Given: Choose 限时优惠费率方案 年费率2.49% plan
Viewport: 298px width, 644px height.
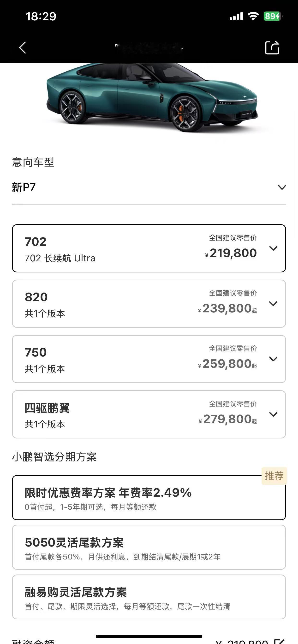Looking at the screenshot, I should tap(149, 498).
